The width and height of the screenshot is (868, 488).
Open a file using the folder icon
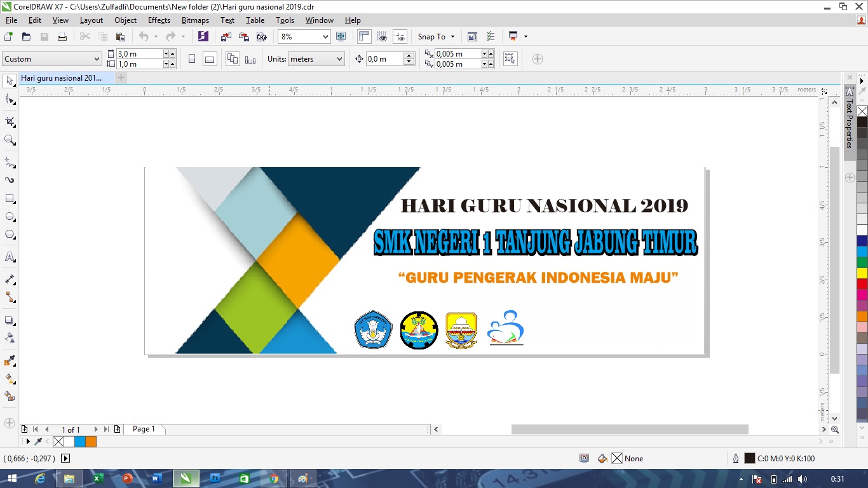(x=27, y=37)
